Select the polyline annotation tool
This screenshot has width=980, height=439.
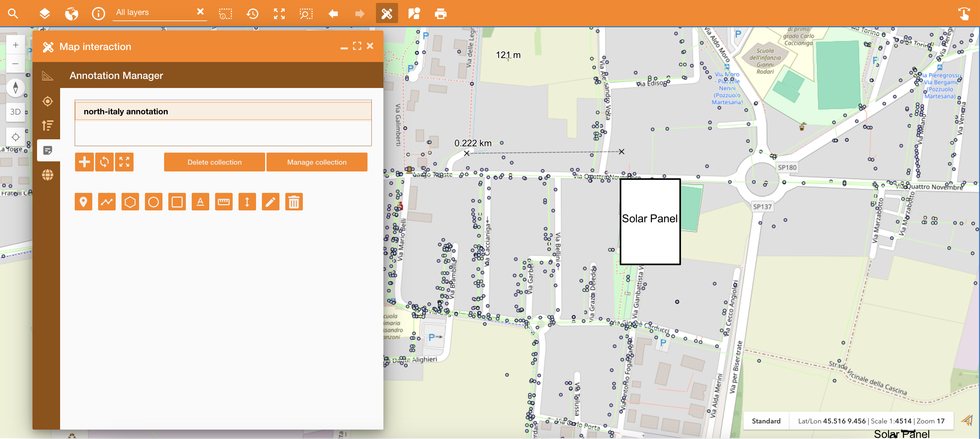[x=107, y=202]
